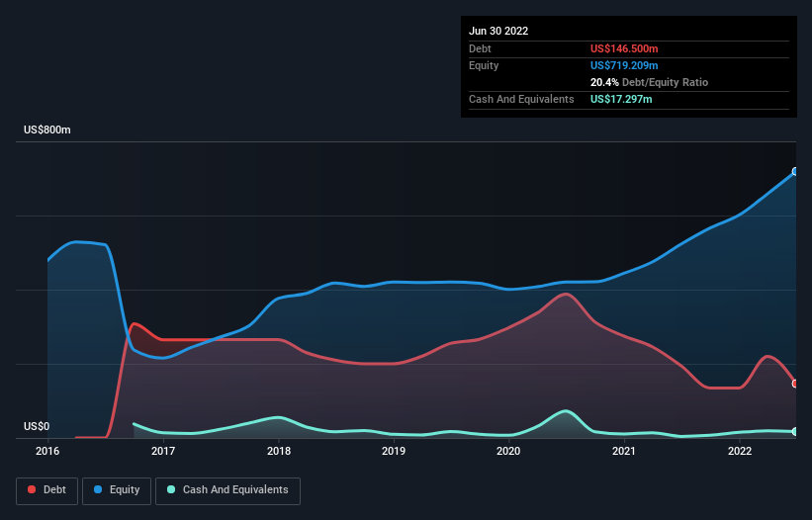Click the 2019 x-axis label

point(394,451)
